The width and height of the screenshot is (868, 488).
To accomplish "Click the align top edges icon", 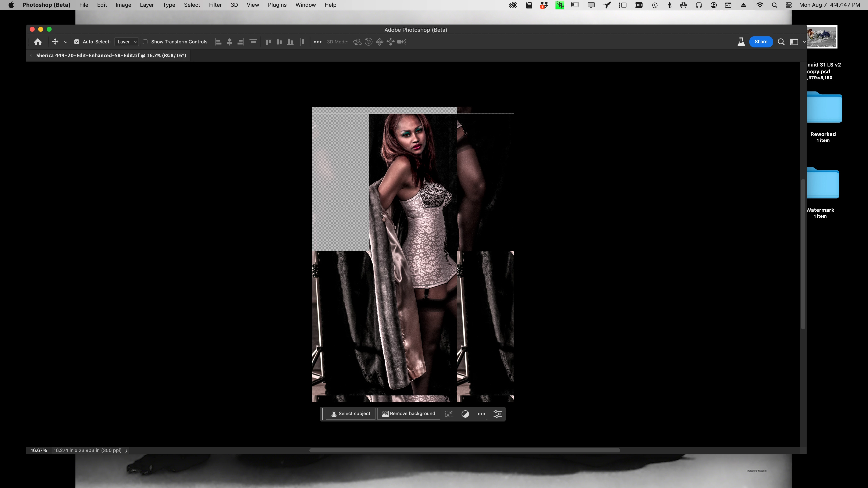I will pos(268,42).
